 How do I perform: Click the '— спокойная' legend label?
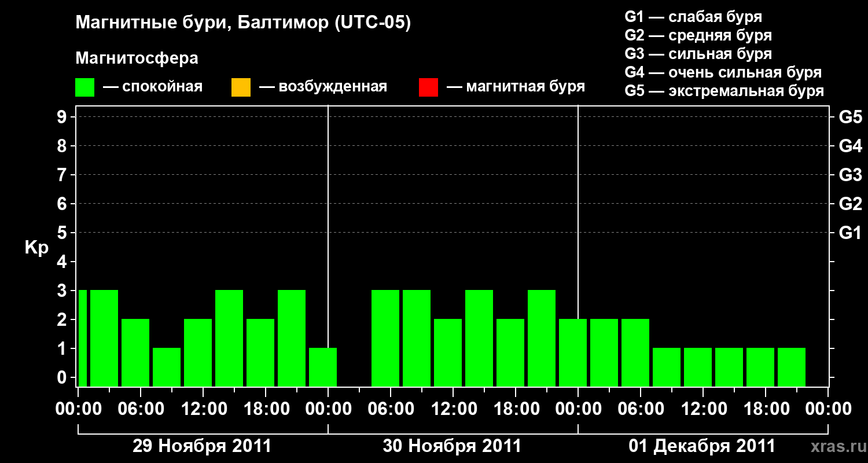coord(153,87)
